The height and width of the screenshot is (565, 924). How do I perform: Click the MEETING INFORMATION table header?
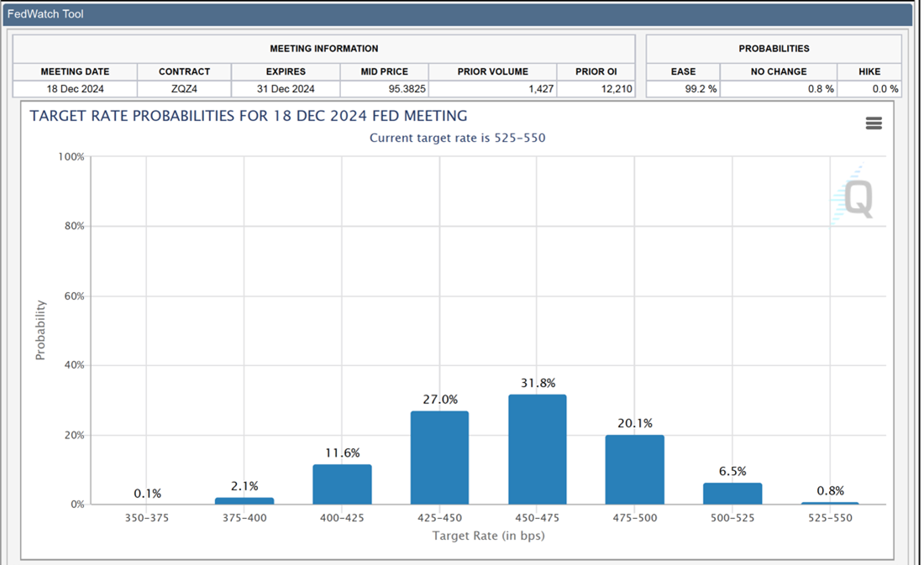pyautogui.click(x=324, y=49)
